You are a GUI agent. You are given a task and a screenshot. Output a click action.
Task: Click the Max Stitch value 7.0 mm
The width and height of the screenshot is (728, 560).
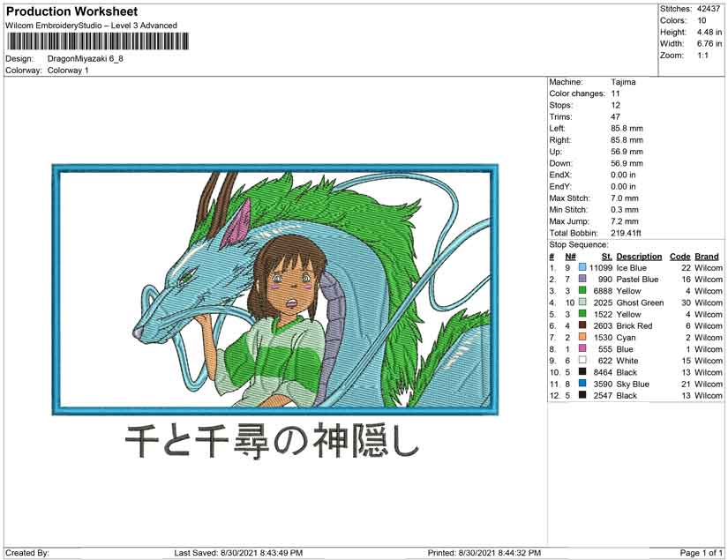coord(625,198)
